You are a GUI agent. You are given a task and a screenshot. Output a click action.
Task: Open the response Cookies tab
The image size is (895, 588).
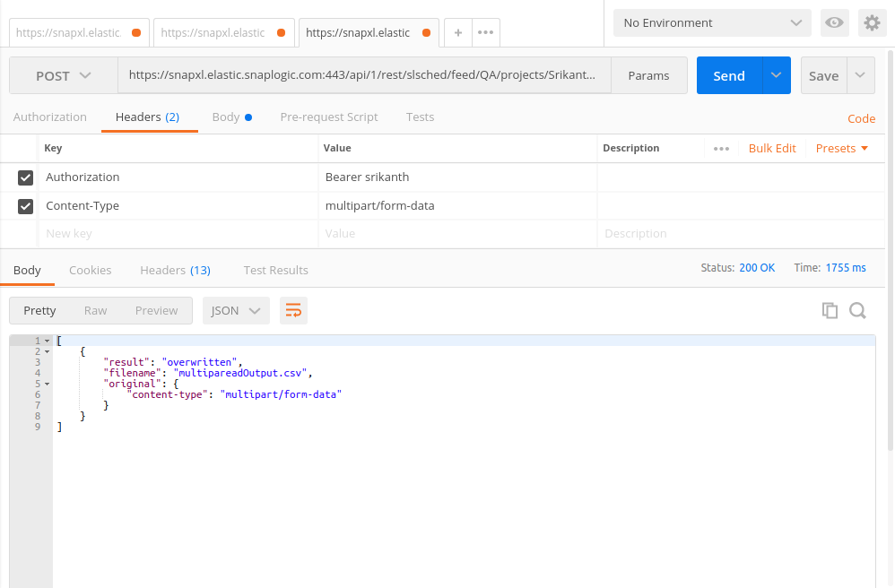pos(91,270)
